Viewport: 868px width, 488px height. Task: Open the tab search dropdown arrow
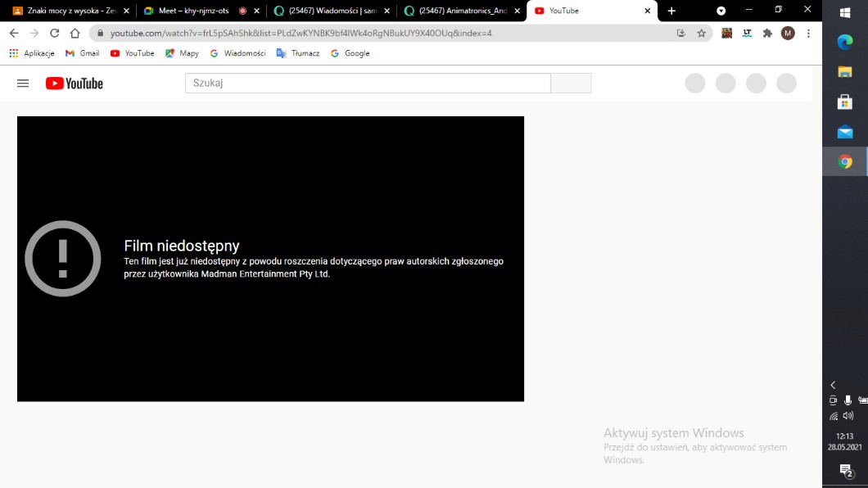721,11
